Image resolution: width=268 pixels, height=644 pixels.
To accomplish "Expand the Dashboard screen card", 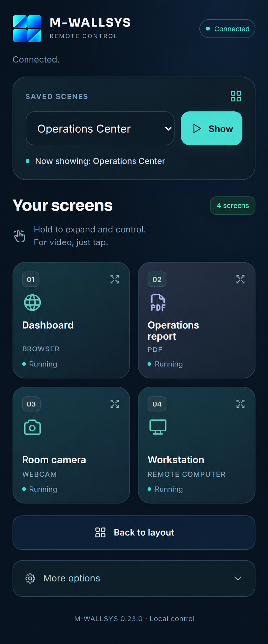I will point(115,279).
